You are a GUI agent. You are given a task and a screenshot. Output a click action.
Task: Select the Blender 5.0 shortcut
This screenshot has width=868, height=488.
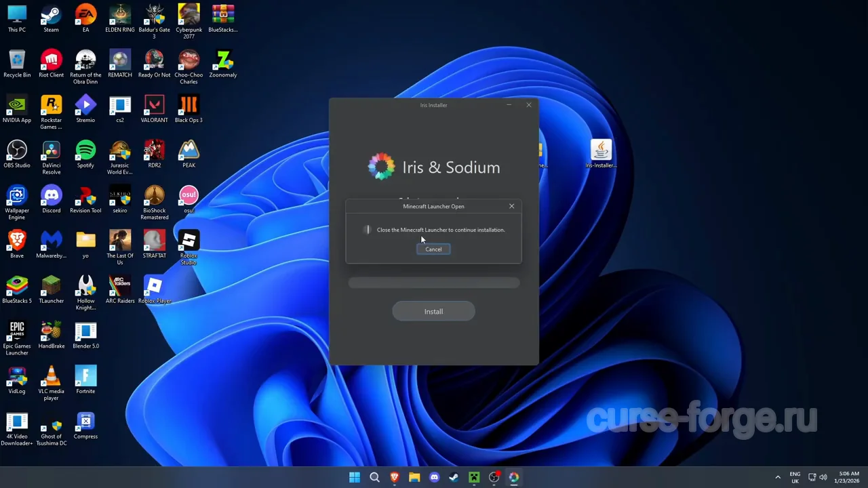point(85,335)
